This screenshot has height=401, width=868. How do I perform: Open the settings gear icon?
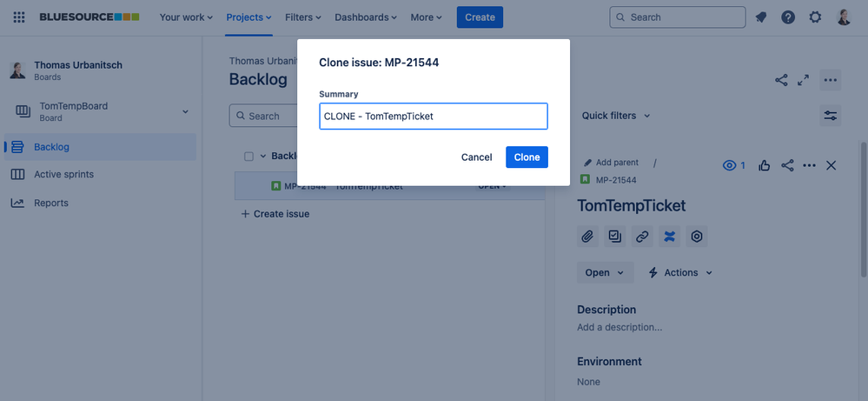[815, 17]
